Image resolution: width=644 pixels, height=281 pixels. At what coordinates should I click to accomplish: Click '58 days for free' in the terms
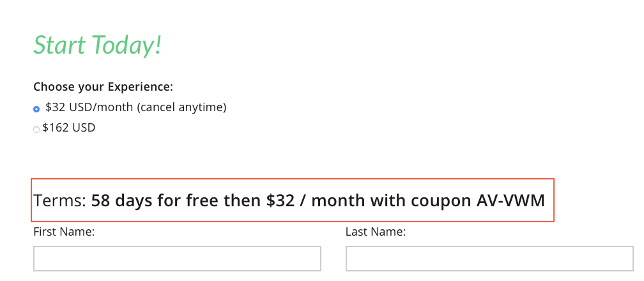pyautogui.click(x=155, y=201)
